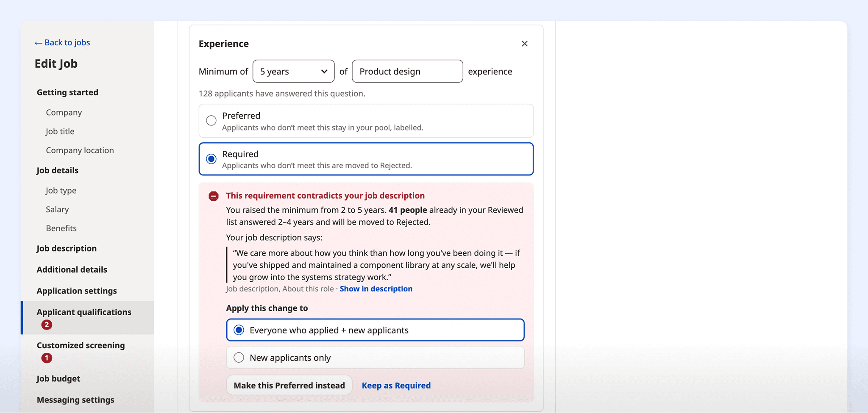868x413 pixels.
Task: Open Applicant qualifications in the sidebar
Action: (88, 318)
